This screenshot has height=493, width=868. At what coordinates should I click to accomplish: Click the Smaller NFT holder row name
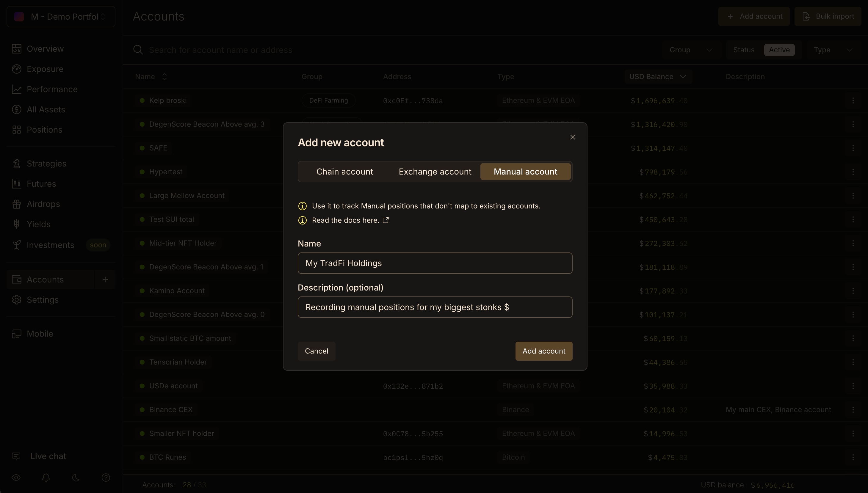(x=181, y=434)
